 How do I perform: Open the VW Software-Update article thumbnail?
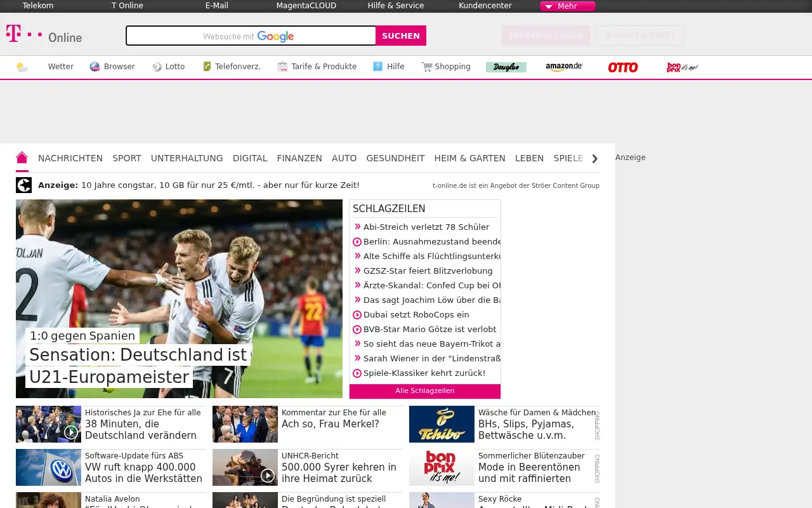[48, 467]
